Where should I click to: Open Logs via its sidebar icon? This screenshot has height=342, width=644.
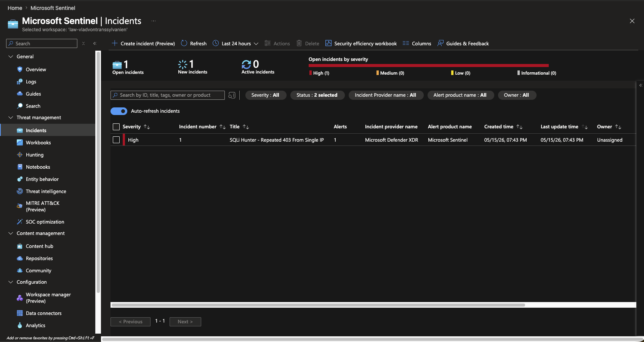[20, 82]
